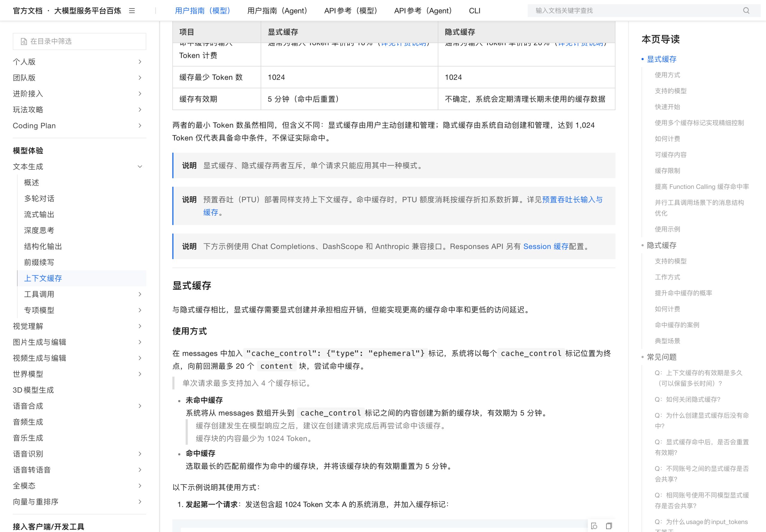Open the 前缀续写 page
This screenshot has height=532, width=766.
[39, 262]
